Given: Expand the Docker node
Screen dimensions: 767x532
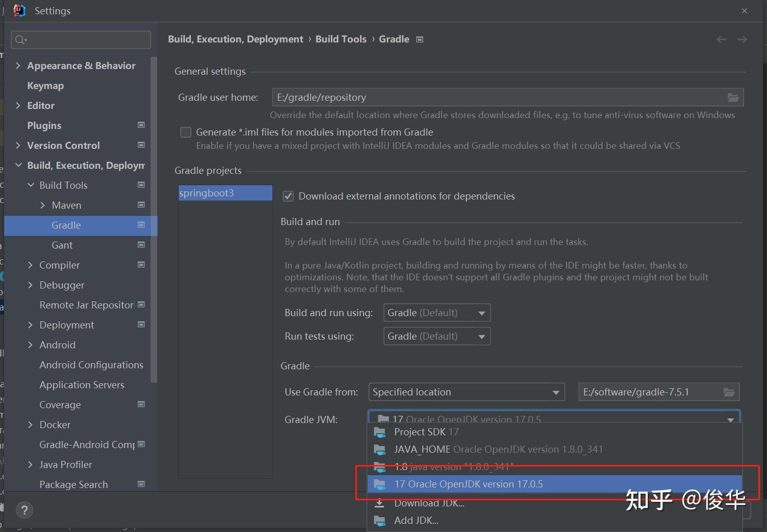Looking at the screenshot, I should pyautogui.click(x=30, y=425).
